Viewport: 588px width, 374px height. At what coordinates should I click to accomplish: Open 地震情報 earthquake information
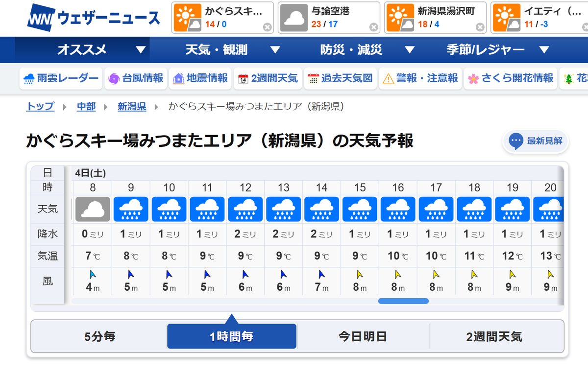[200, 78]
